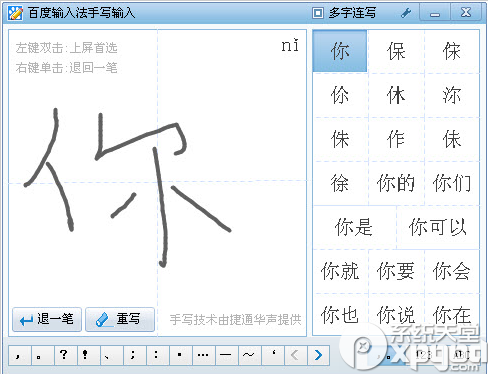Screen dimensions: 488x374
Task: Insert the ellipsis … key
Action: pos(204,355)
